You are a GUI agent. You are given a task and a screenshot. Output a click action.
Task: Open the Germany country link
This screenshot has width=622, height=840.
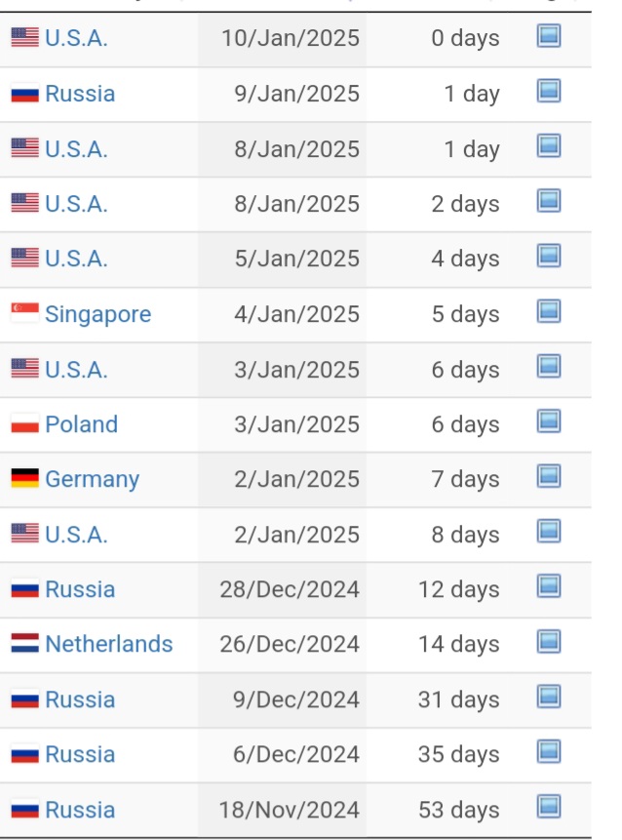point(92,480)
